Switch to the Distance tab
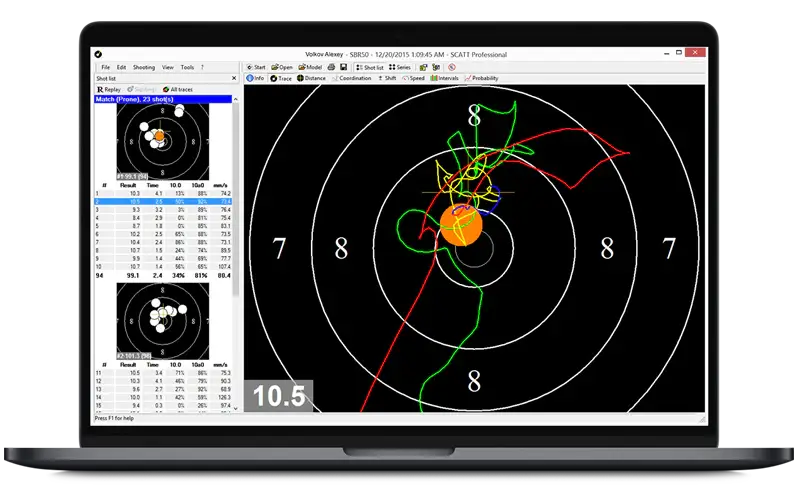Viewport: 800px width, 496px height. [x=311, y=79]
